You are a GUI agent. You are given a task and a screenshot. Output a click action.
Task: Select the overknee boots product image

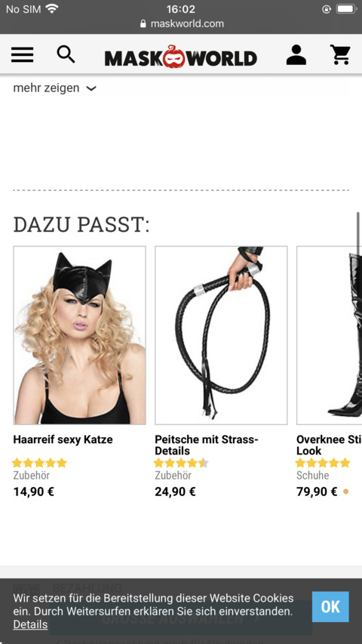point(329,335)
